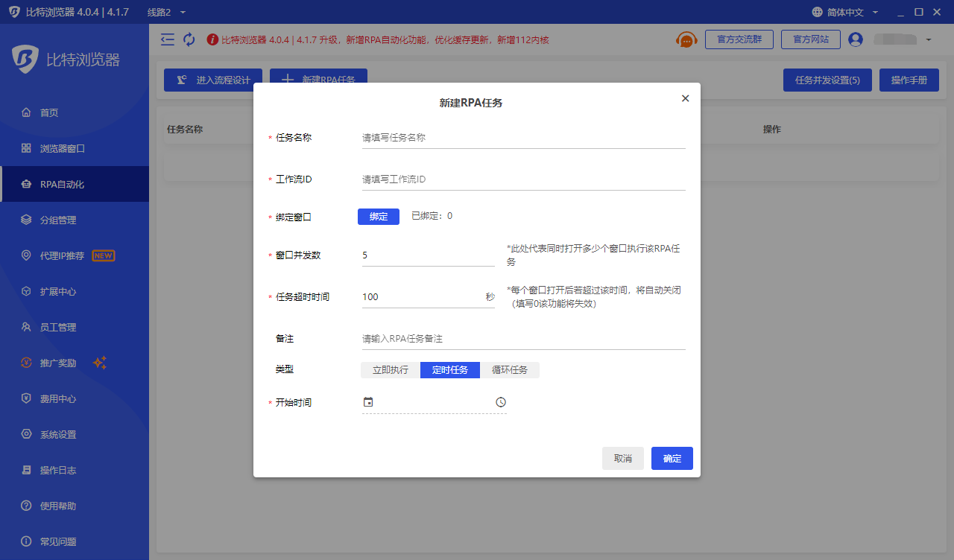Click the RPA自动化 robot icon

pyautogui.click(x=26, y=184)
